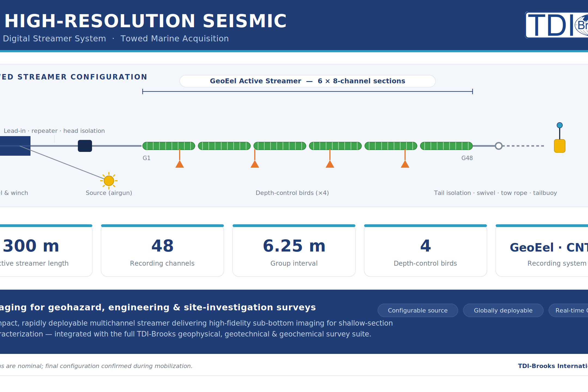588x392 pixels.
Task: Click the HIGH-RESOLUTION SEISMIC title
Action: point(146,21)
